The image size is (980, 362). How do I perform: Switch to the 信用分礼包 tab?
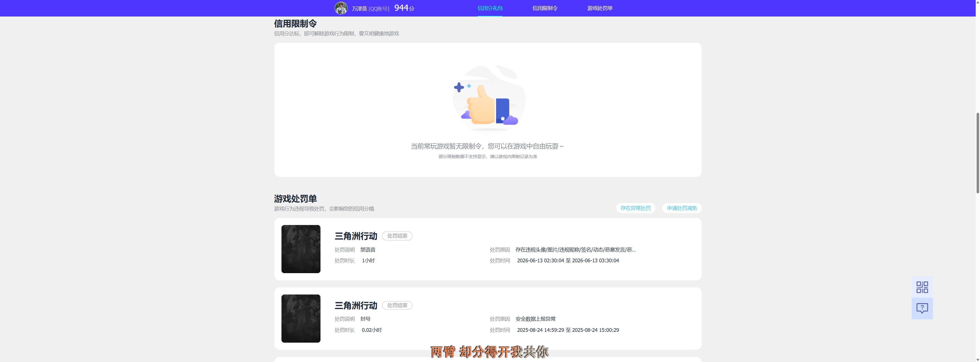click(x=490, y=8)
